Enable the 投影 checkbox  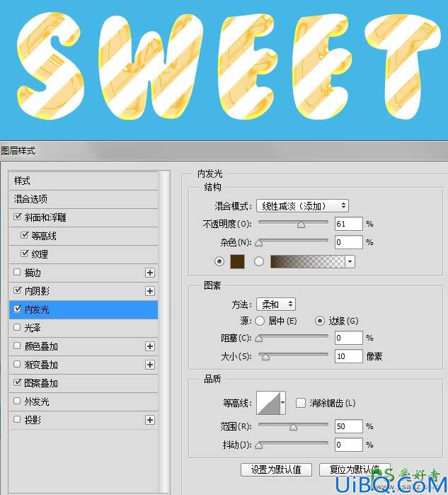18,419
